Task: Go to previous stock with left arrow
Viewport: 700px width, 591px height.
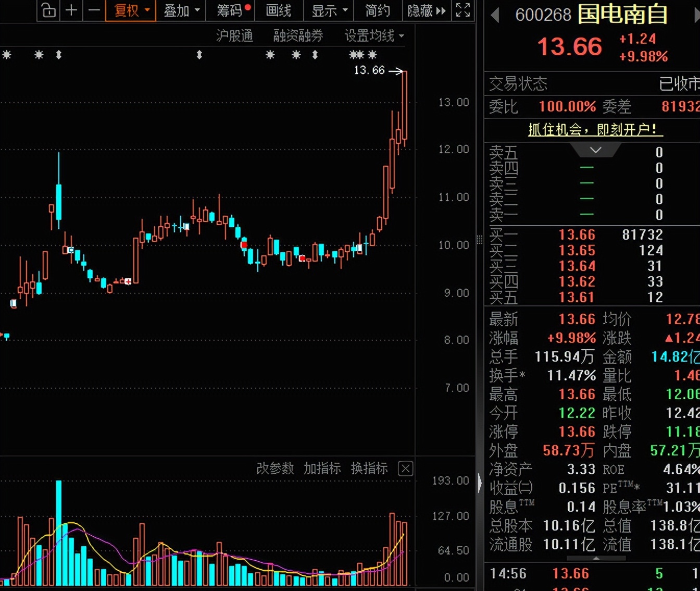Action: 495,15
